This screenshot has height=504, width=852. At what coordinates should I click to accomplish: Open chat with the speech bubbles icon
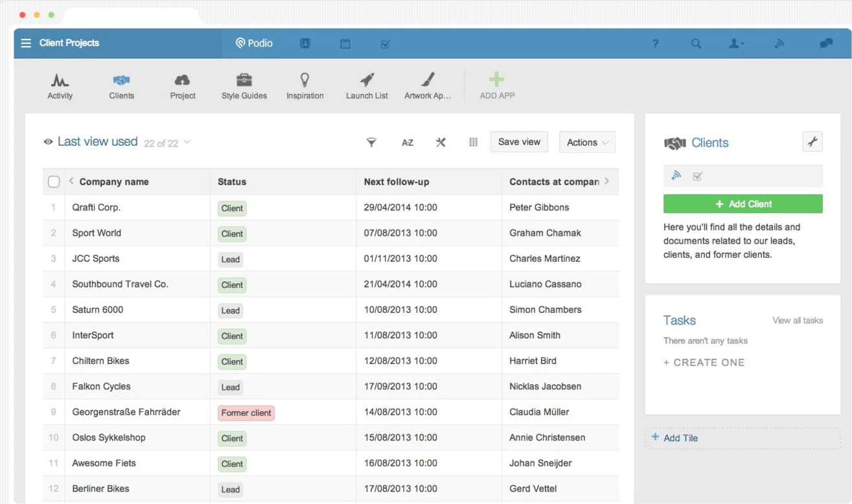click(825, 43)
